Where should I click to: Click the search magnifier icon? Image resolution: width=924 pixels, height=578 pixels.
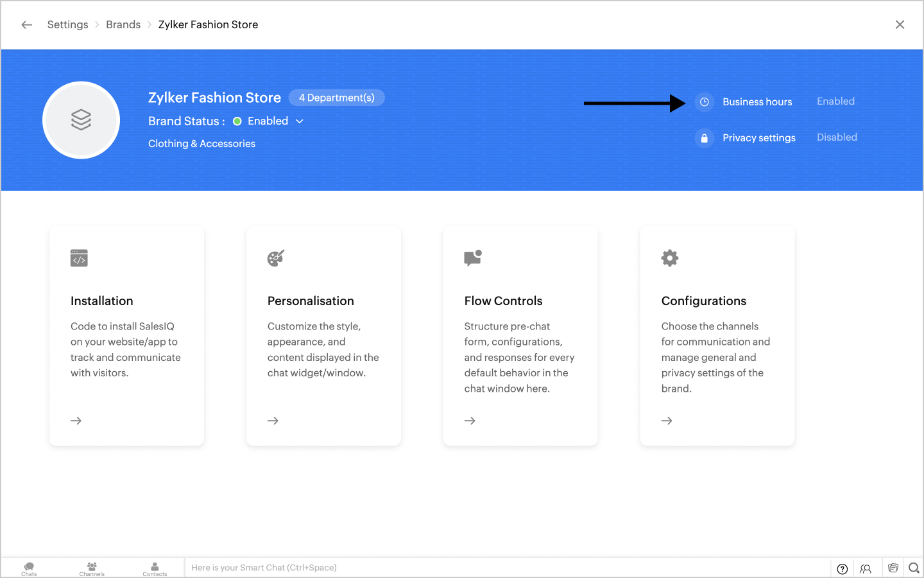pos(914,568)
